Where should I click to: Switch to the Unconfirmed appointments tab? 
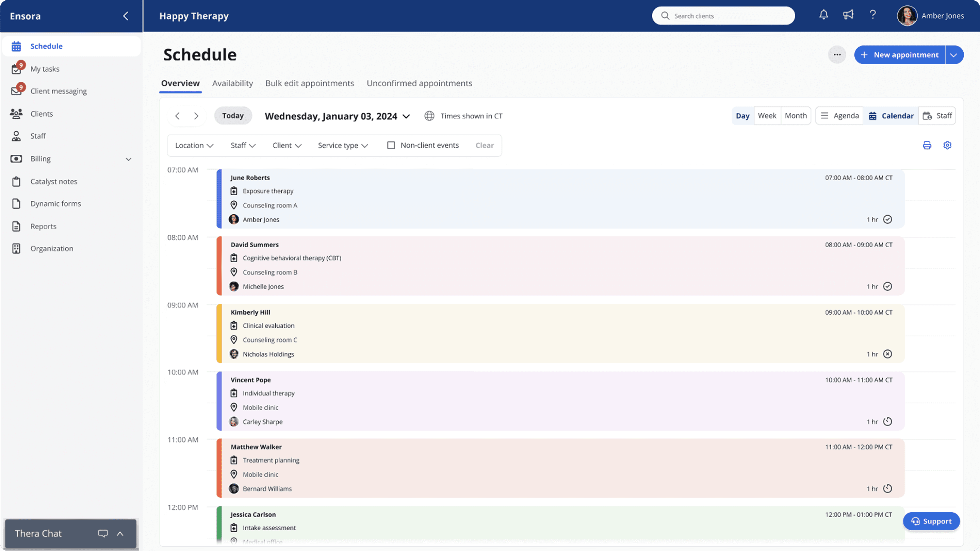coord(419,83)
